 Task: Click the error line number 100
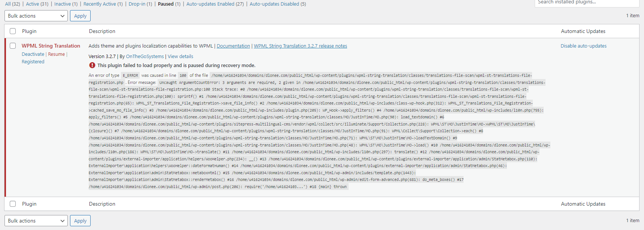pyautogui.click(x=183, y=75)
